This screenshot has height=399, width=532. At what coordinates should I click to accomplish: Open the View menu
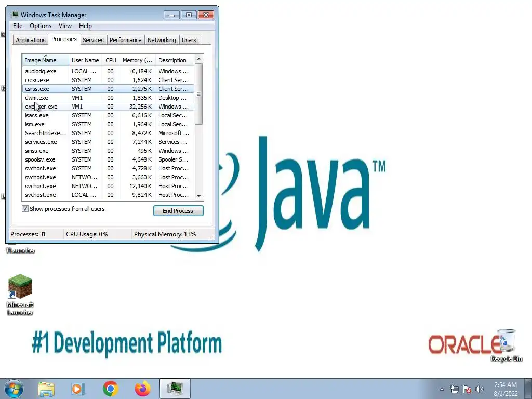65,26
